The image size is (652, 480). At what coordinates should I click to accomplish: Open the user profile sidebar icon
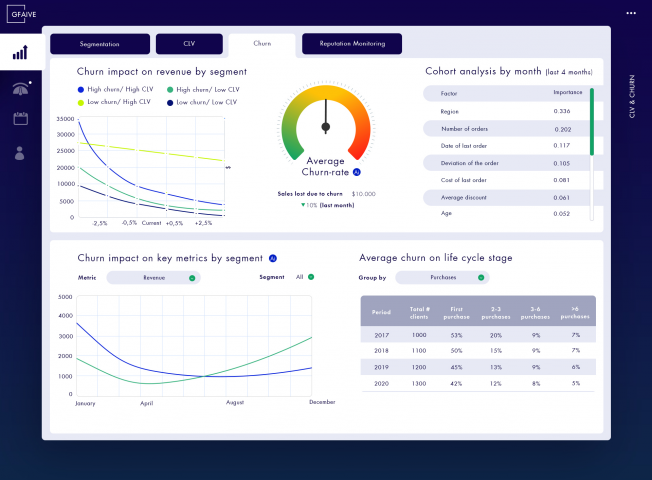click(20, 153)
